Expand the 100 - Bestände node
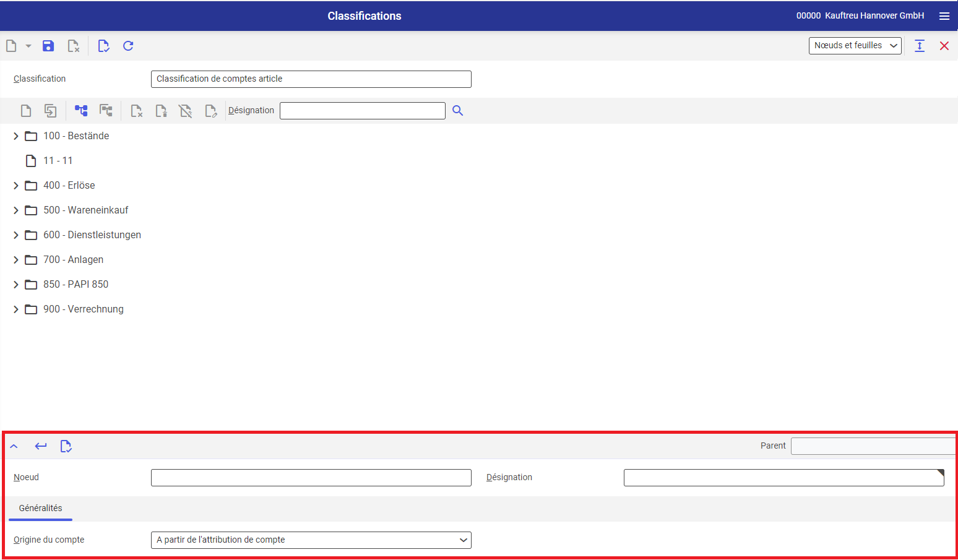Image resolution: width=958 pixels, height=560 pixels. click(x=16, y=136)
